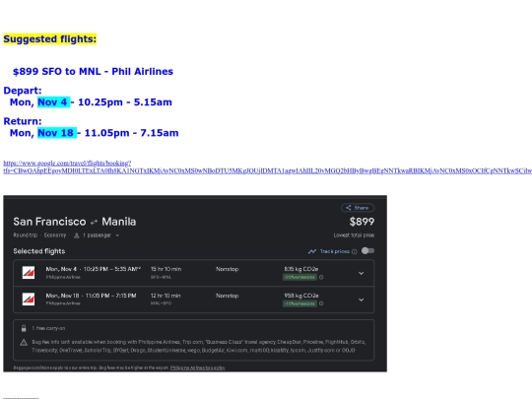Image resolution: width=532 pixels, height=399 pixels.
Task: Open the Philippine Airlines bag policy link
Action: [x=197, y=367]
